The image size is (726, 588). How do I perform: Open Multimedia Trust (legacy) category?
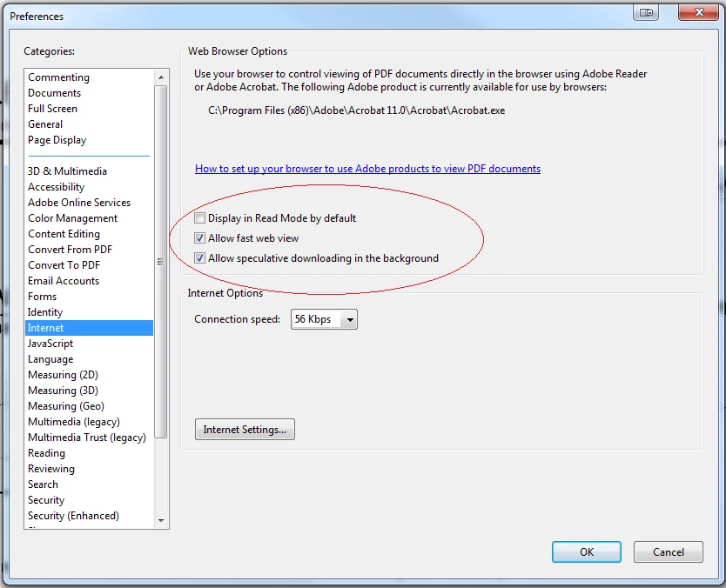[x=87, y=438]
